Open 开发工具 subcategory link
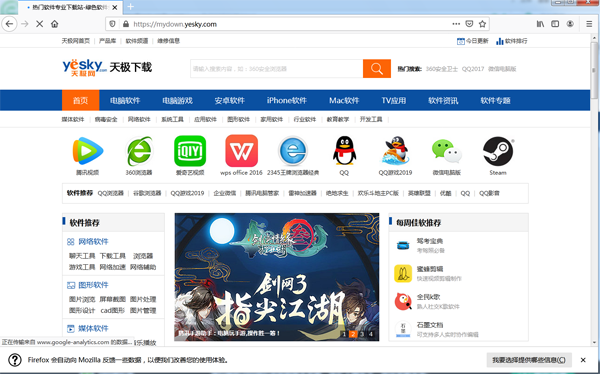The height and width of the screenshot is (374, 600). [371, 119]
